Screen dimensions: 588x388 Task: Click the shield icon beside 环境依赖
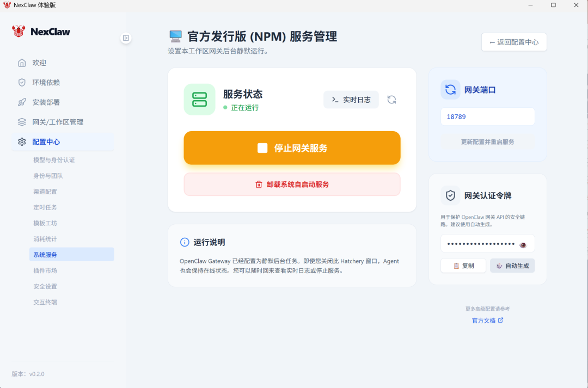pyautogui.click(x=22, y=83)
